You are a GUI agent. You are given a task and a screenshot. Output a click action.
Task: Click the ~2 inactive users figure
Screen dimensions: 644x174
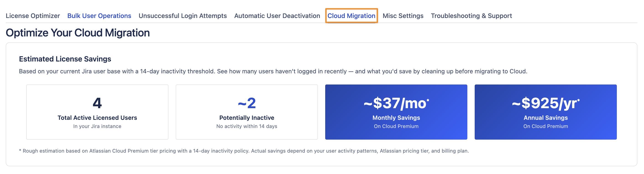point(246,103)
